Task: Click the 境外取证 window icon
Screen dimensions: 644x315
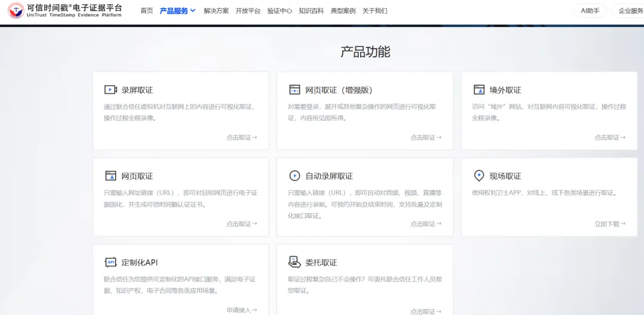Action: coord(479,90)
